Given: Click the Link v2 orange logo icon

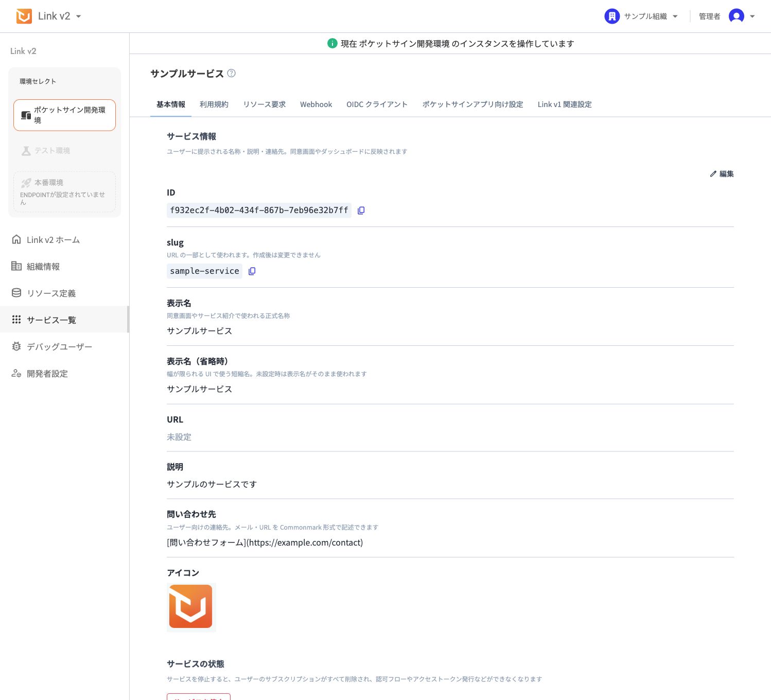Looking at the screenshot, I should [x=24, y=16].
